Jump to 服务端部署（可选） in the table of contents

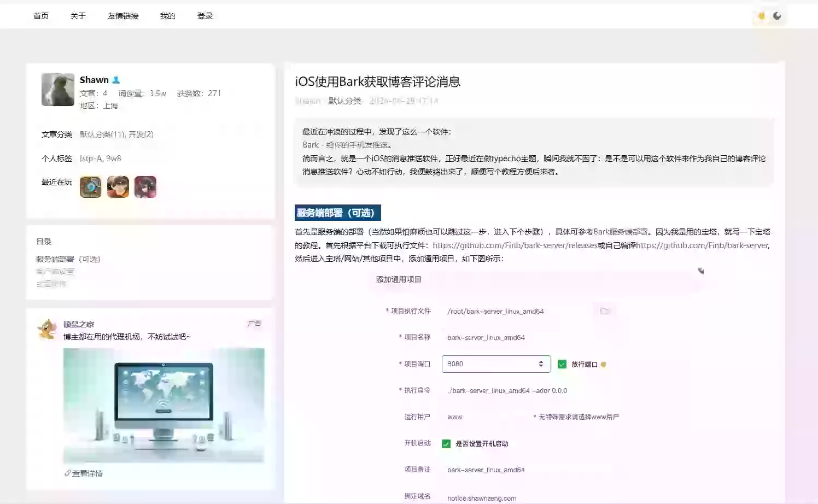68,259
